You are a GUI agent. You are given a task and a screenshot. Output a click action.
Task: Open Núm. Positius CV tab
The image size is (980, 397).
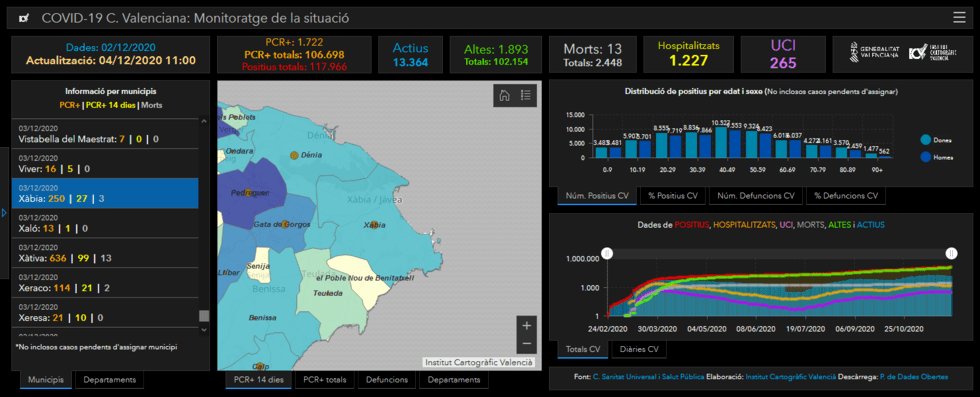[x=597, y=196]
